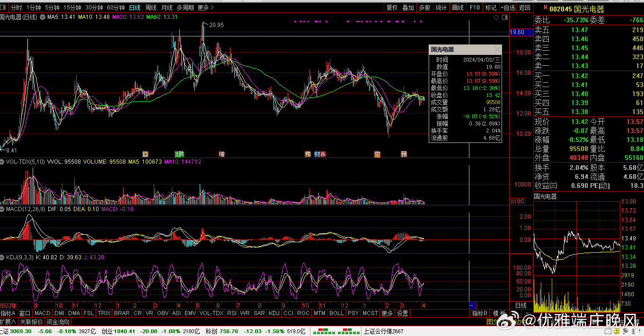Open the 多周期 multi-period view
This screenshot has width=644, height=336.
[185, 8]
